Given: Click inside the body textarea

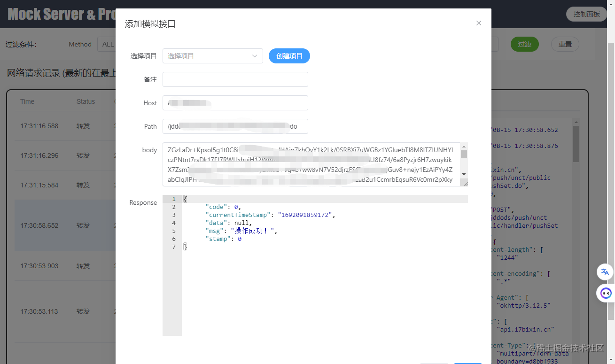Looking at the screenshot, I should coord(311,164).
